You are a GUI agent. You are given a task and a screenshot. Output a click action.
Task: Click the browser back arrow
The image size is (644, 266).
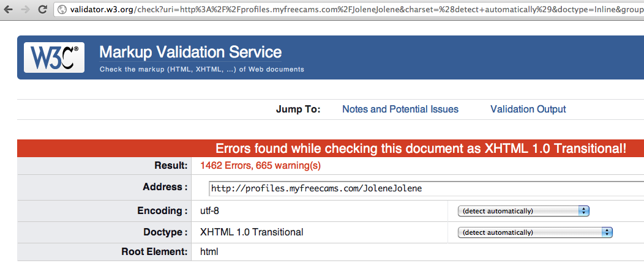(8, 9)
